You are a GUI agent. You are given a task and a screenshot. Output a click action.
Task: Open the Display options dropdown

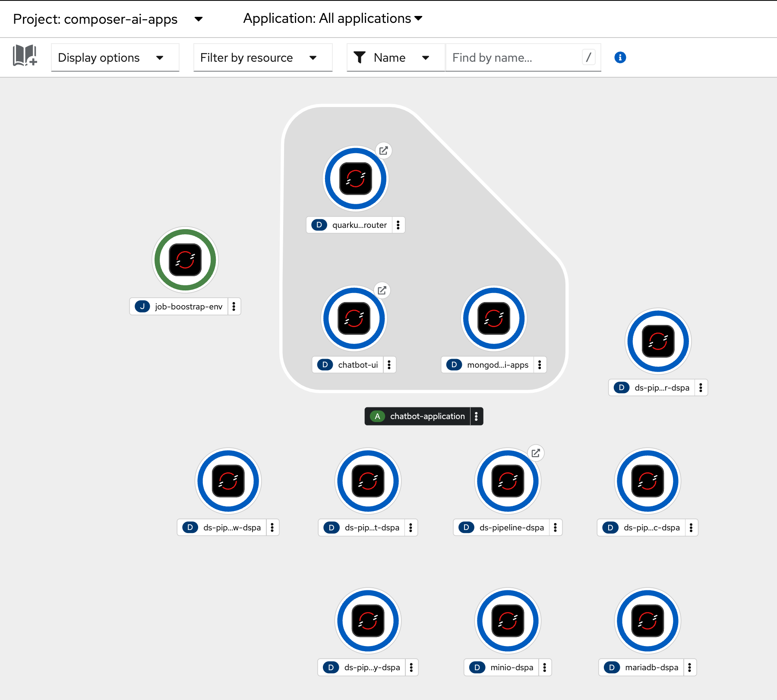click(x=115, y=57)
